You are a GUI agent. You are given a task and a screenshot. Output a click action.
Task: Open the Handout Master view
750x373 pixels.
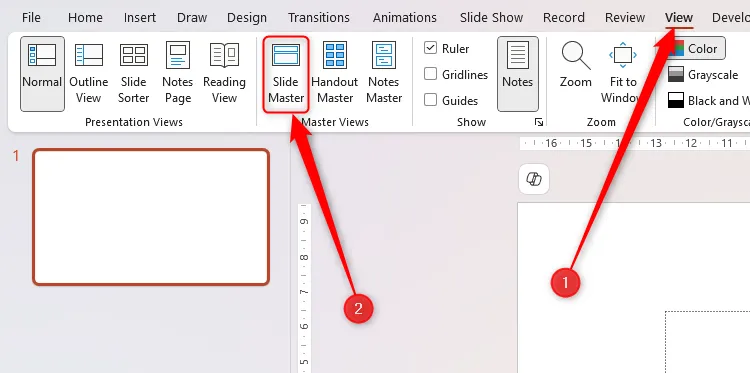[x=335, y=74]
